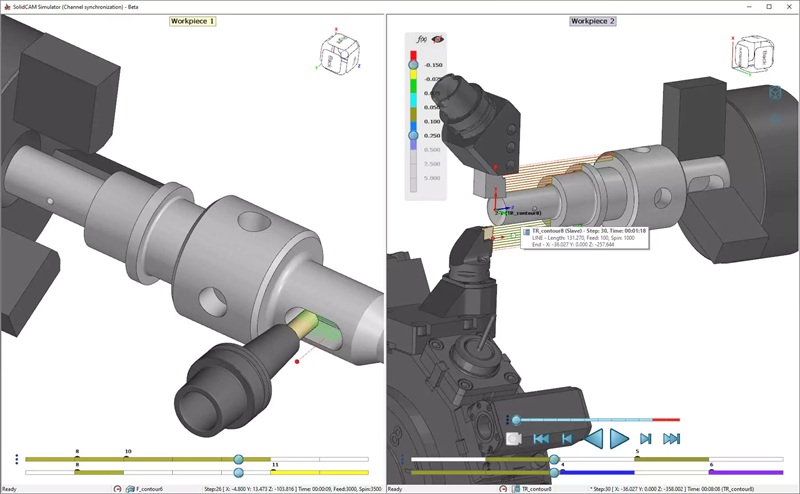Click the red swatch on deviation scale

[413, 54]
